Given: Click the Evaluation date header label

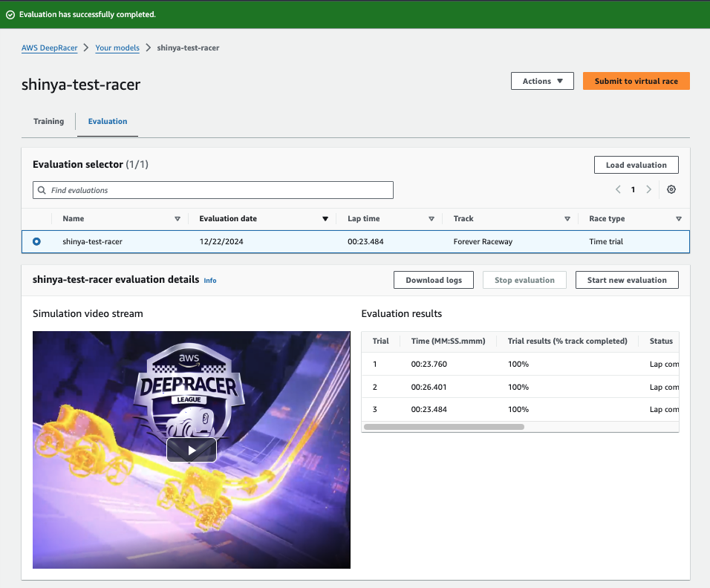Looking at the screenshot, I should pyautogui.click(x=228, y=218).
